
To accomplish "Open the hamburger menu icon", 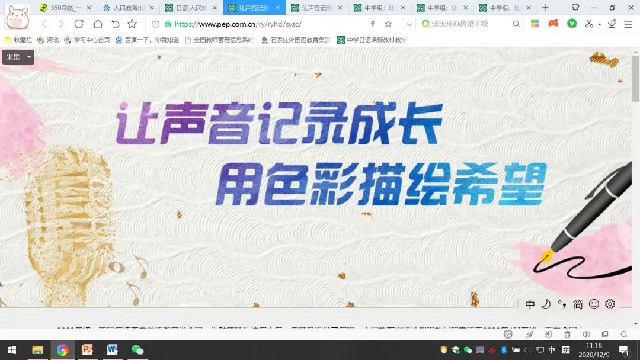I will (628, 24).
